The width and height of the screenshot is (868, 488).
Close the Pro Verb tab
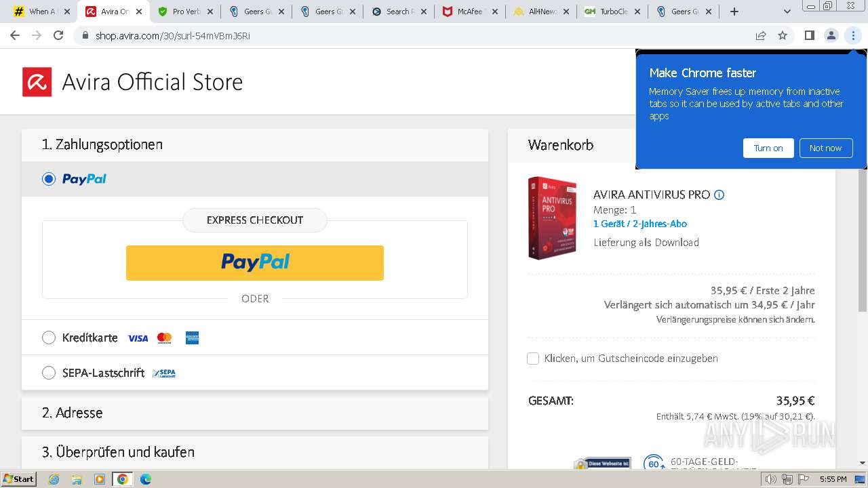(210, 12)
